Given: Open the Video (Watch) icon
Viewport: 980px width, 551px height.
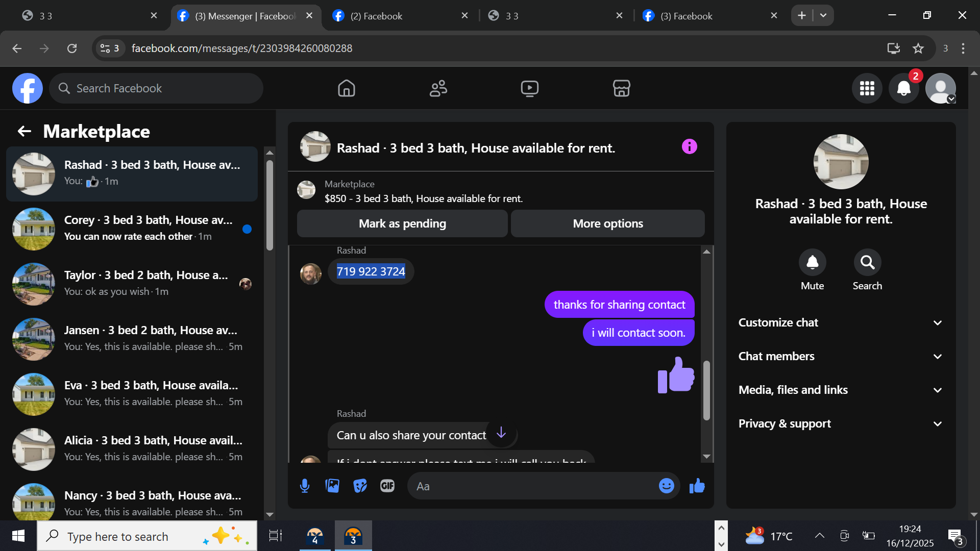Looking at the screenshot, I should point(530,88).
